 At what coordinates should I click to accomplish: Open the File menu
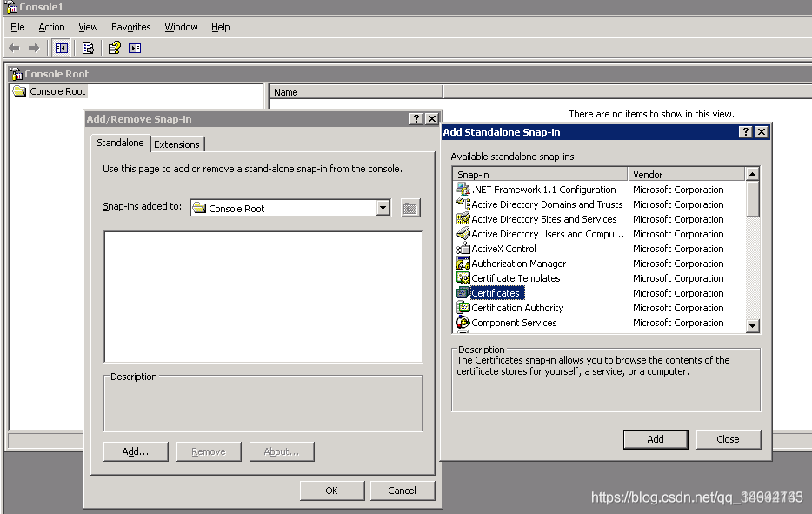(17, 27)
